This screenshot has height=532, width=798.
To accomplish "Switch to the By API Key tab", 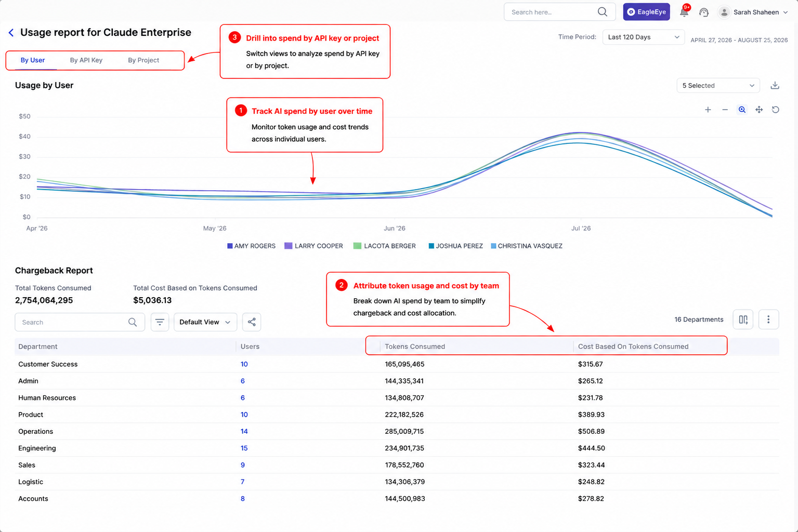I will [86, 60].
